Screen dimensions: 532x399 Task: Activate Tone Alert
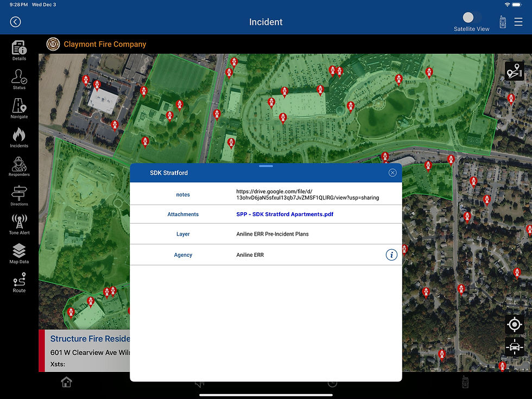(19, 224)
